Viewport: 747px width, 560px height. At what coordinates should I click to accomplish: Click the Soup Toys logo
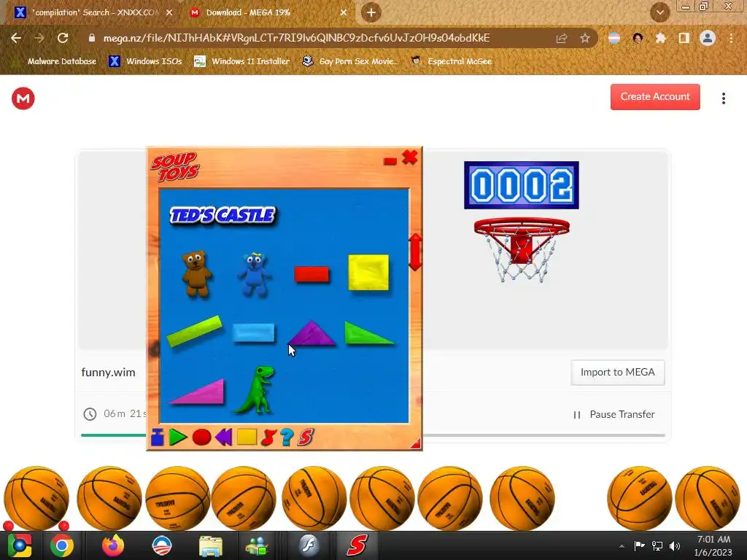click(176, 166)
